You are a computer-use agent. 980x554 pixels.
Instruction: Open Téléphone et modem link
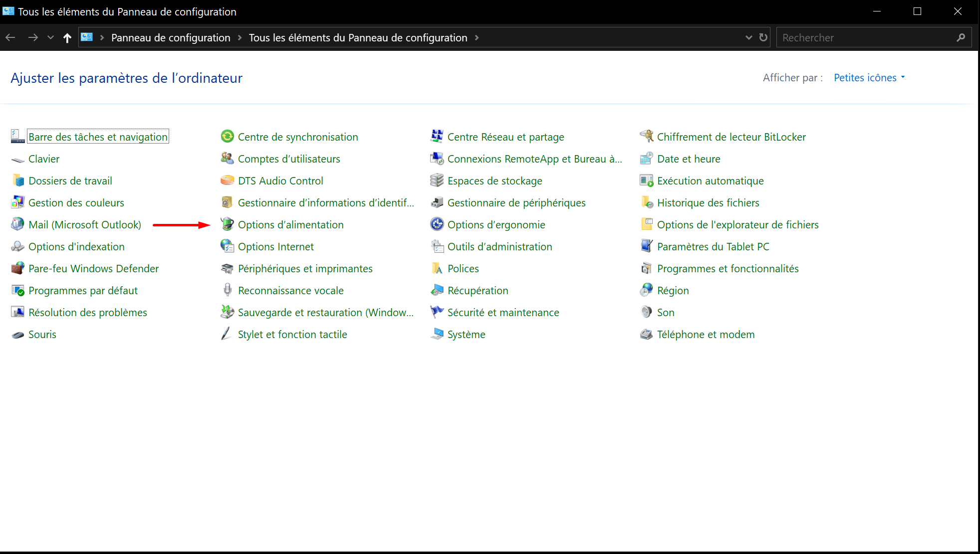pos(706,334)
